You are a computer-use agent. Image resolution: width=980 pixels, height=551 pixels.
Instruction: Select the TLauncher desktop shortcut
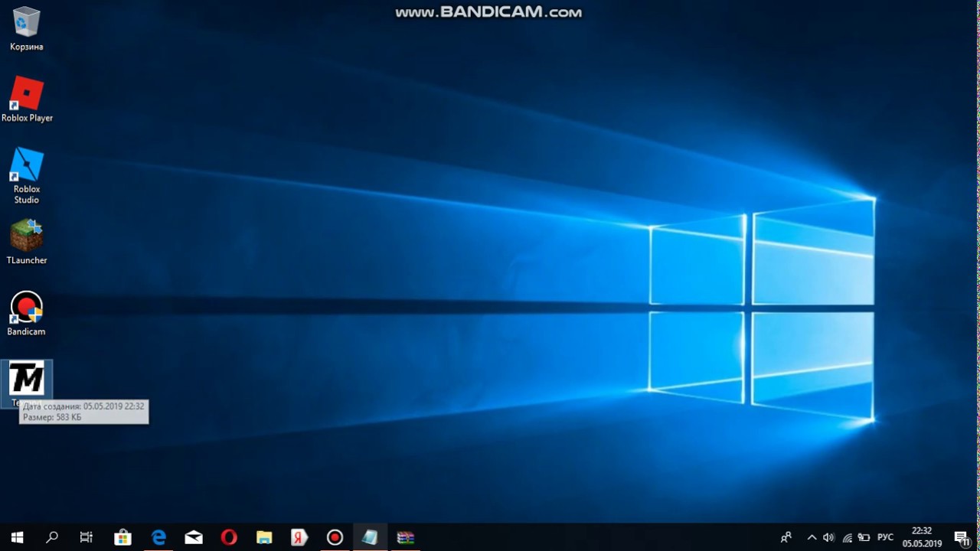(x=27, y=242)
